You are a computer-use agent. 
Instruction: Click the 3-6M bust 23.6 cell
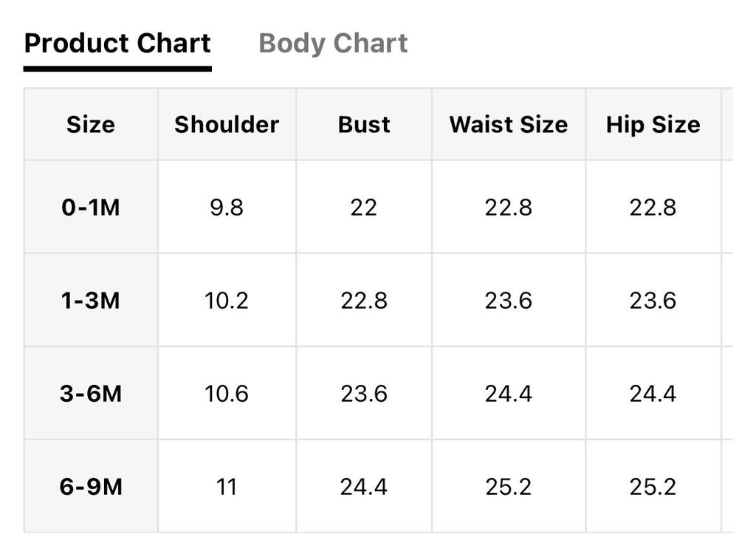coord(364,393)
